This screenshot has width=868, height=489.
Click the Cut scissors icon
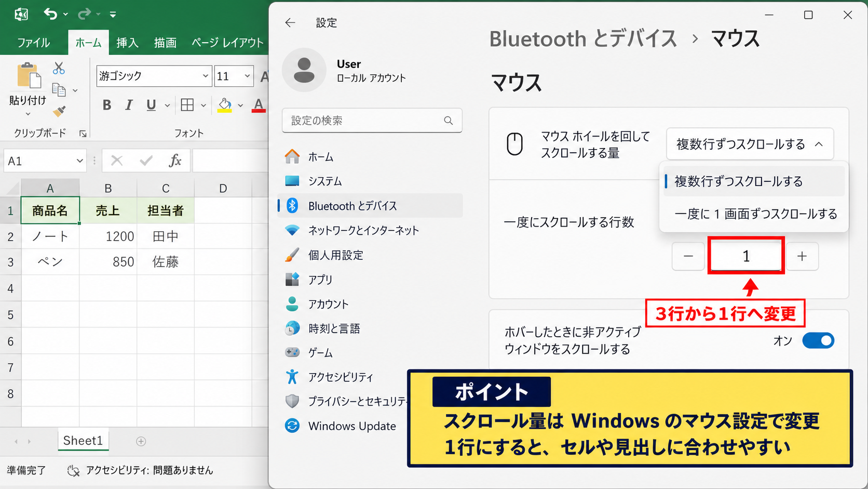[x=59, y=68]
